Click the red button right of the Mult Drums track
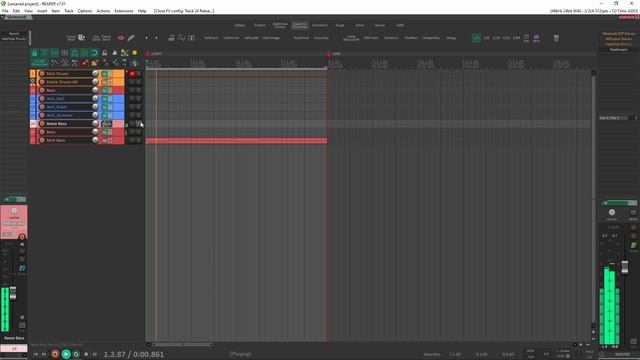 tap(132, 73)
